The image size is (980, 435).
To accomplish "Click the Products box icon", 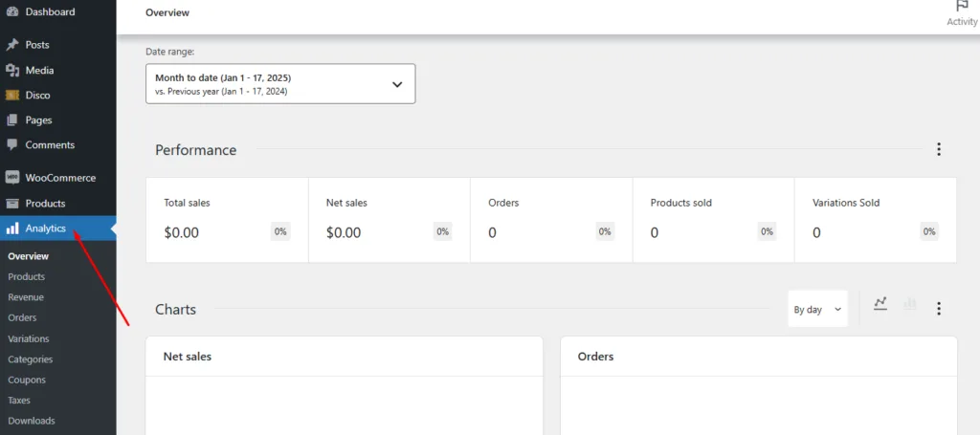I will 11,204.
